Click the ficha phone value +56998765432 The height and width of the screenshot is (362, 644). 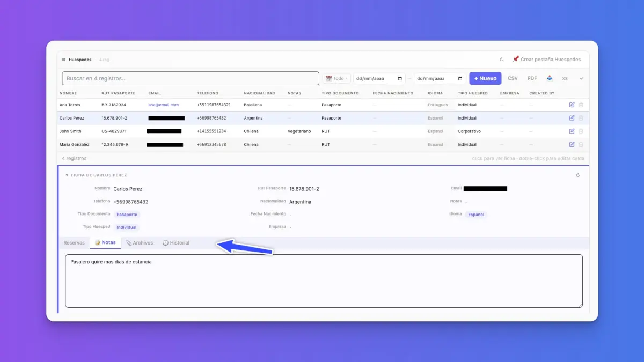pyautogui.click(x=131, y=202)
